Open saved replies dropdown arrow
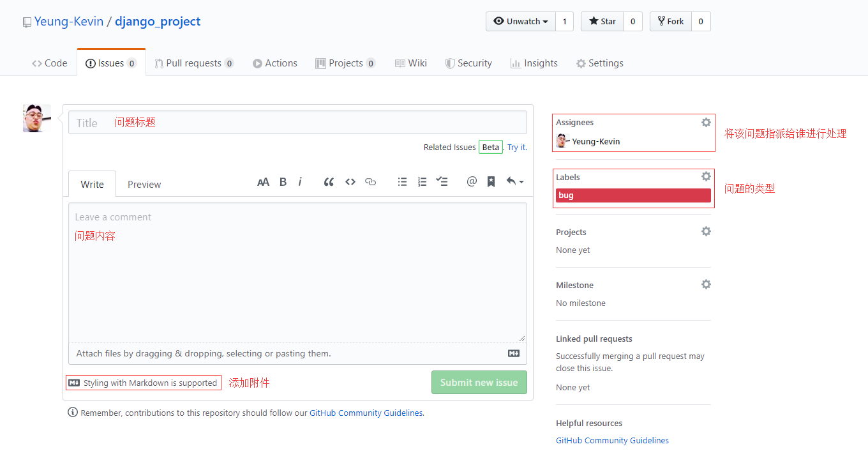The image size is (868, 458). (514, 182)
